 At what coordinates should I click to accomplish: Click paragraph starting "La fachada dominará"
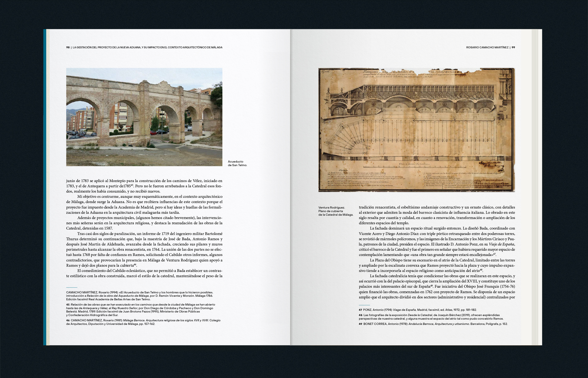[437, 241]
